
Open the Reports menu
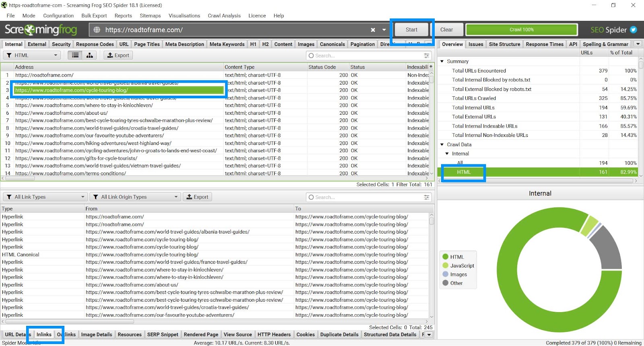click(x=123, y=16)
